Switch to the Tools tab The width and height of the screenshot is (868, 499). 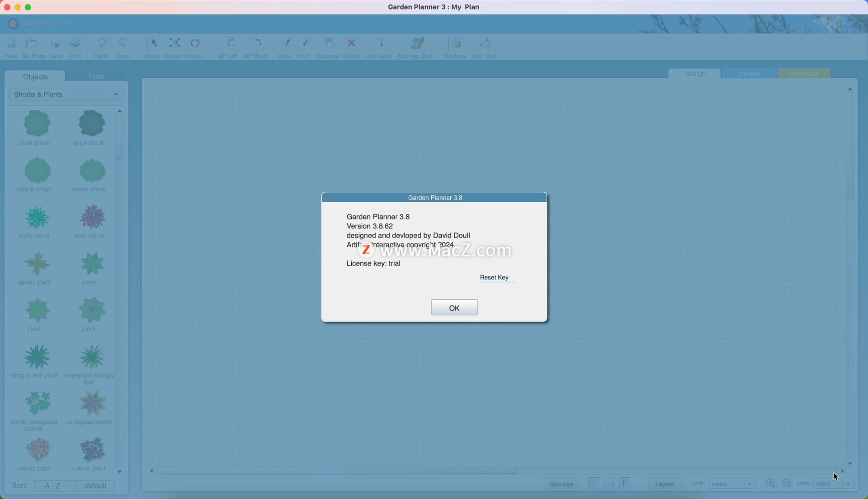[x=96, y=76]
